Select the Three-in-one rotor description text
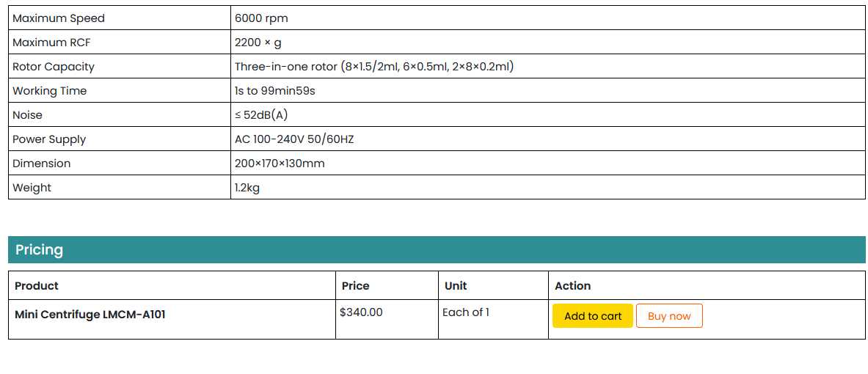The height and width of the screenshot is (374, 868). [374, 67]
